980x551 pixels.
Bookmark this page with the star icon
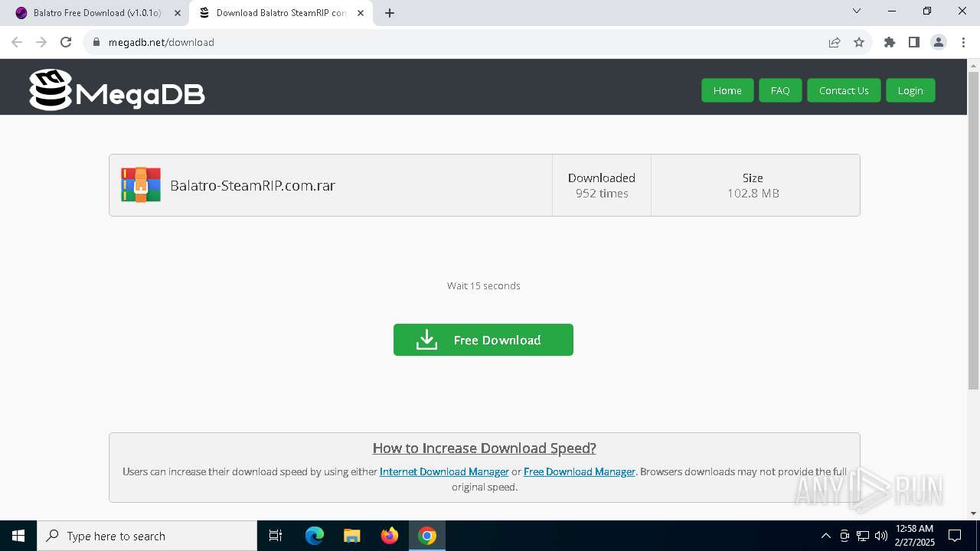pos(859,42)
